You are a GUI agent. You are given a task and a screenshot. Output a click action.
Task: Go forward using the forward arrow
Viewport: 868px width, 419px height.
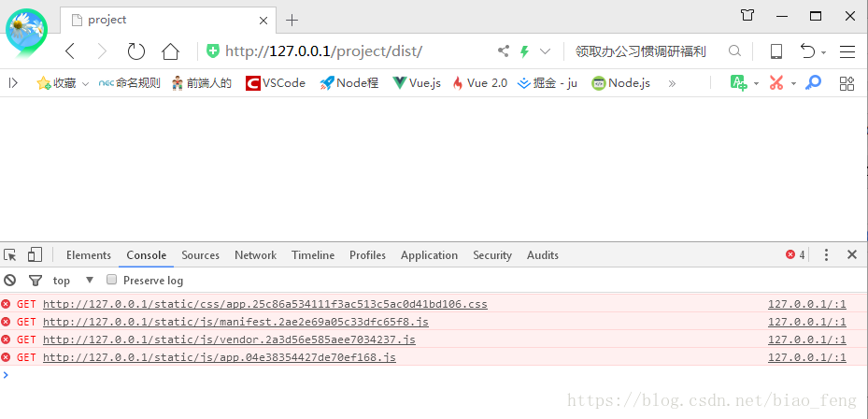[x=102, y=51]
